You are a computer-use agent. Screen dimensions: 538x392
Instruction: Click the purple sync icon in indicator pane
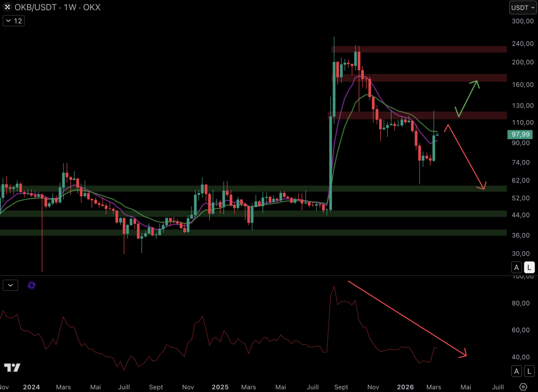coord(32,285)
